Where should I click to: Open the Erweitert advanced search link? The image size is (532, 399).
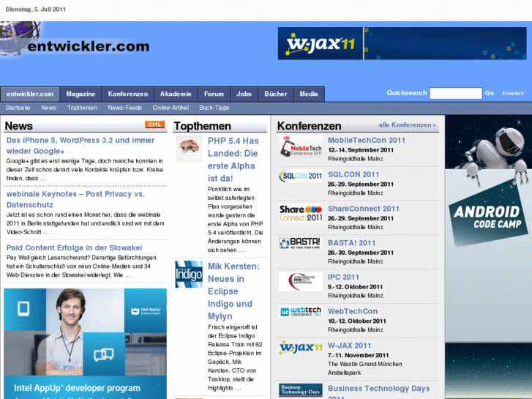513,93
